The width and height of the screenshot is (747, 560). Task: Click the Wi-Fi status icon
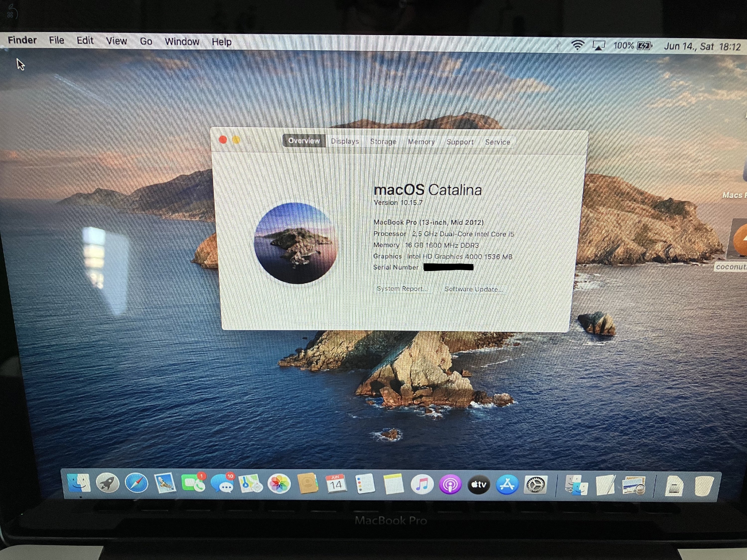(578, 45)
